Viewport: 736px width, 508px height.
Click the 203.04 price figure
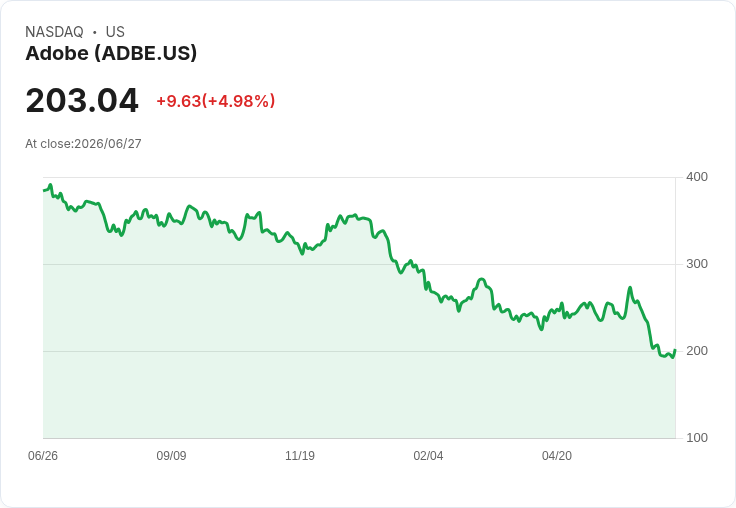point(82,100)
